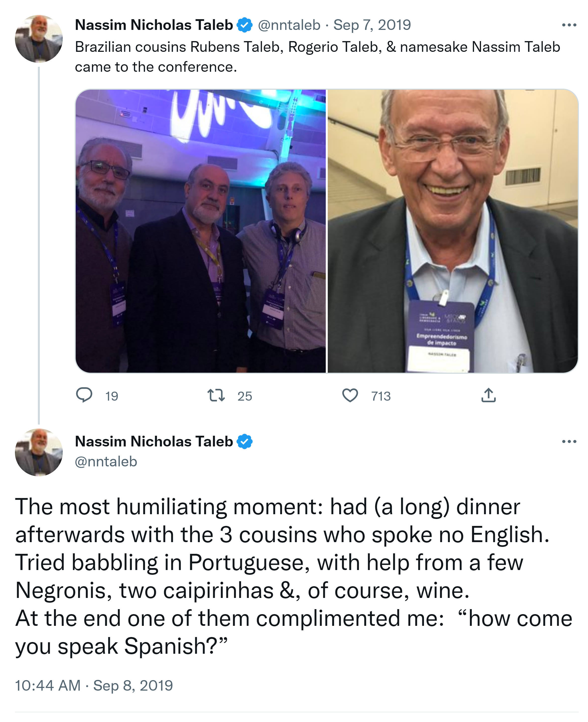
Task: Click the 10:44 AM · Sep 8, 2019 timestamp
Action: 94,685
